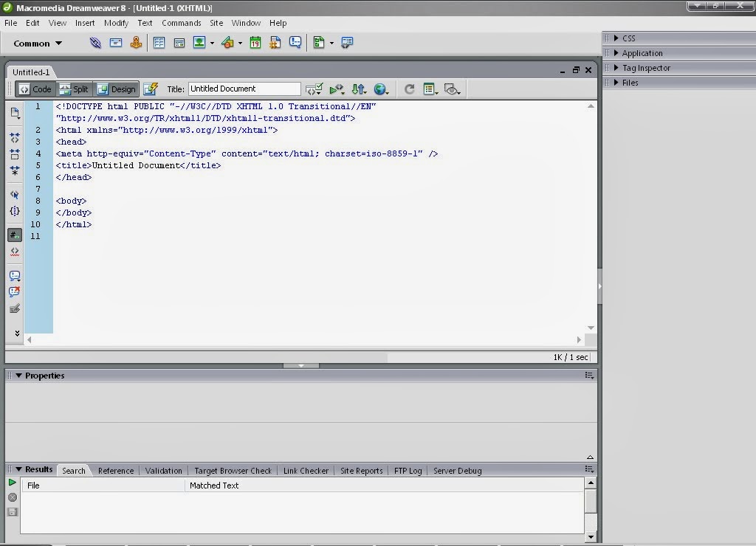This screenshot has width=756, height=546.
Task: Apply Comment from the coding toolbar
Action: coord(15,276)
